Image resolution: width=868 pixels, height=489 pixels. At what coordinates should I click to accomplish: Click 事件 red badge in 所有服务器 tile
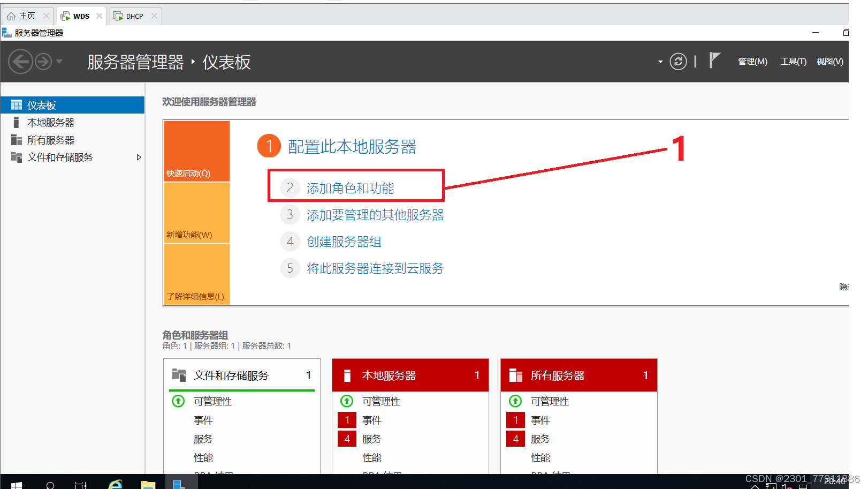tap(515, 420)
